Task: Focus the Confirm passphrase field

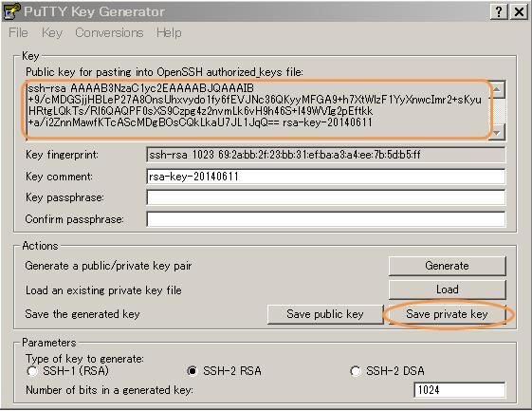Action: pyautogui.click(x=325, y=219)
